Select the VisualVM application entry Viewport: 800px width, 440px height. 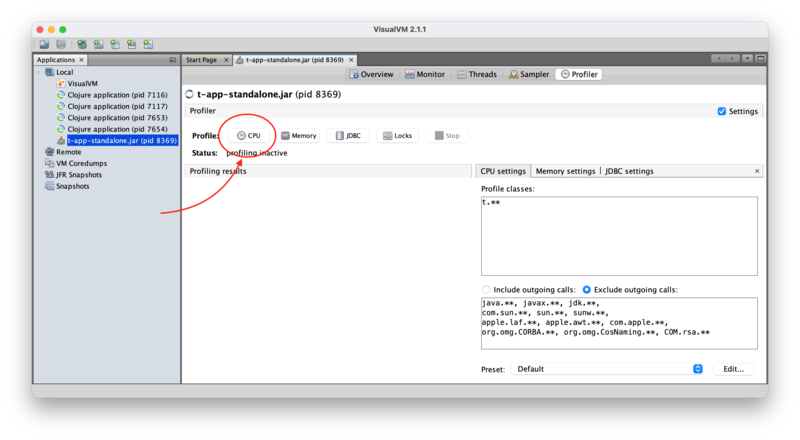point(77,83)
